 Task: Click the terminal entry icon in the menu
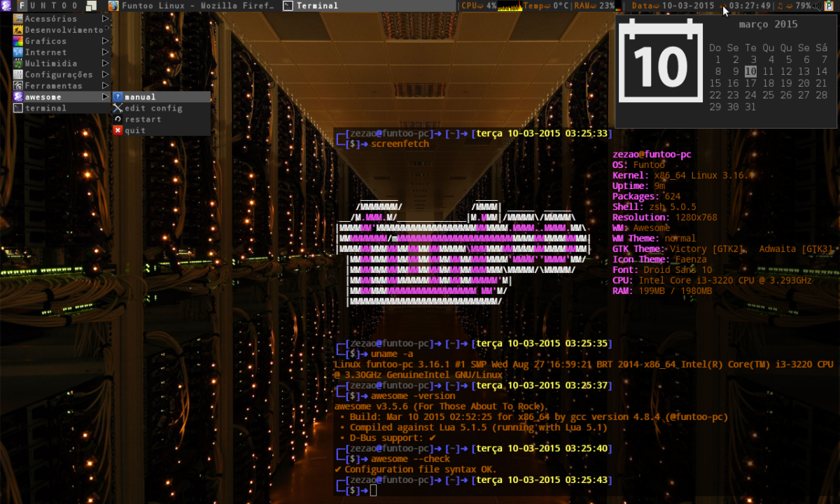(19, 108)
